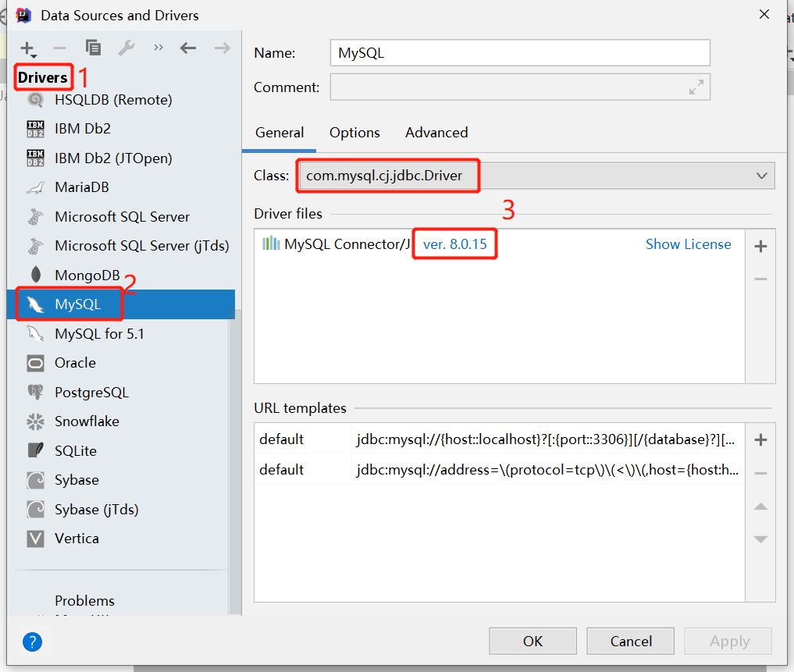
Task: Click the Cancel button
Action: [x=631, y=641]
